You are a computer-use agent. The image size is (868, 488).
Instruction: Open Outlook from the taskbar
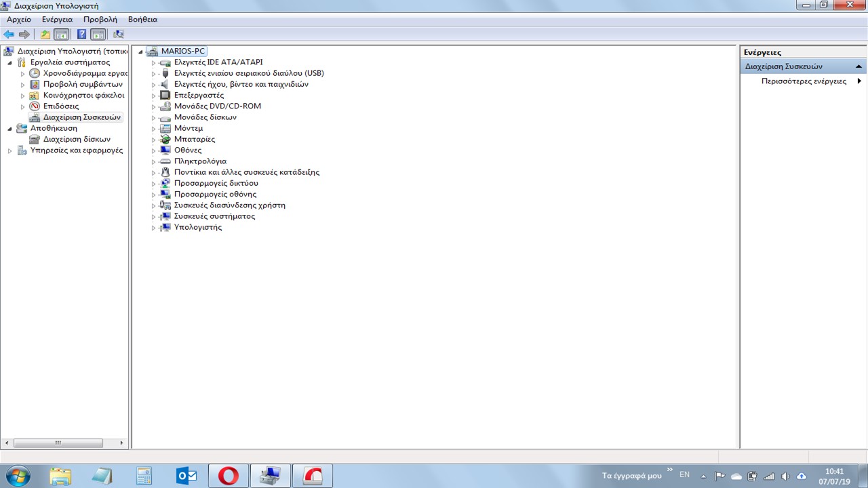[x=186, y=476]
